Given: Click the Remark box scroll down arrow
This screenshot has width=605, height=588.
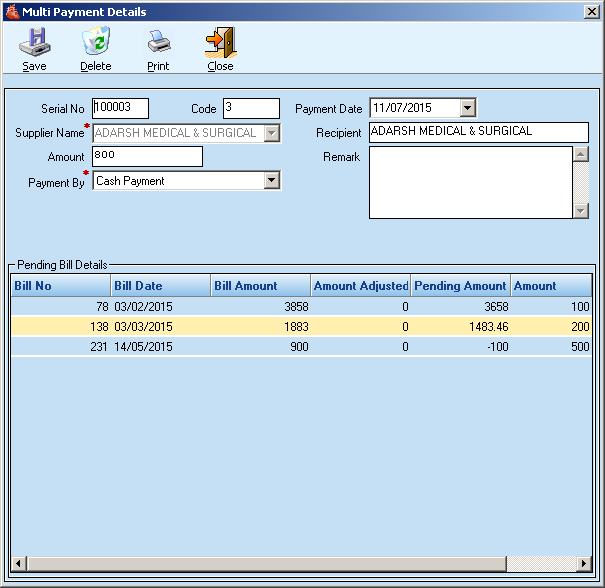Looking at the screenshot, I should tap(581, 211).
